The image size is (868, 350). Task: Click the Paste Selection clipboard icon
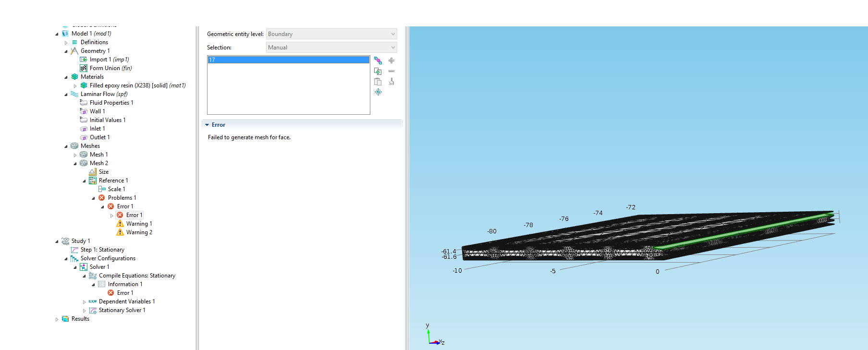(x=378, y=82)
